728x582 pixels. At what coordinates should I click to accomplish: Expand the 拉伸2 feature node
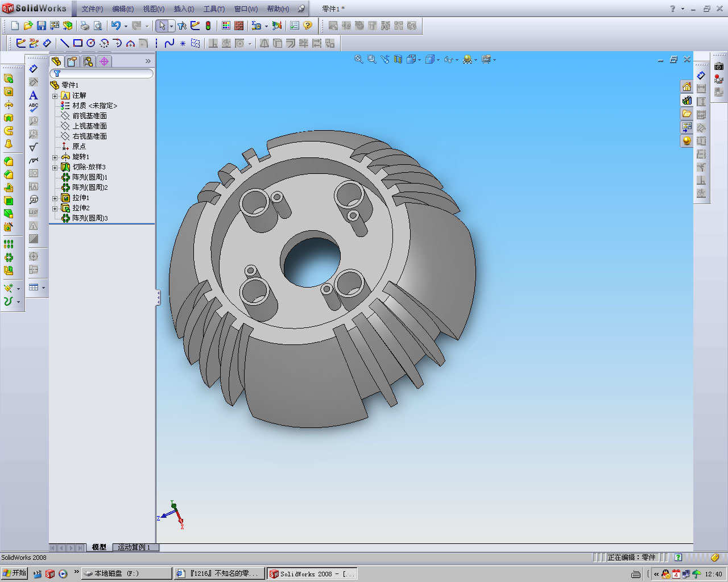(x=55, y=208)
